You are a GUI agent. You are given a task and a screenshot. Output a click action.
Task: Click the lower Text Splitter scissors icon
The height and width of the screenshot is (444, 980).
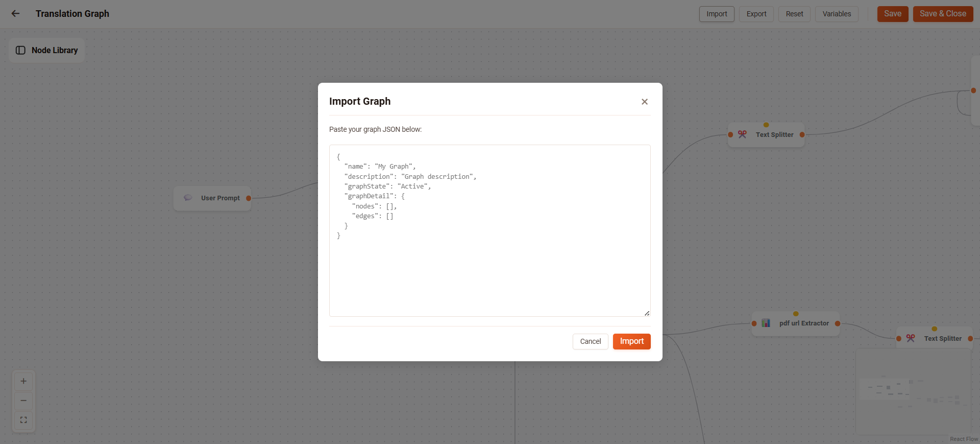click(x=911, y=338)
